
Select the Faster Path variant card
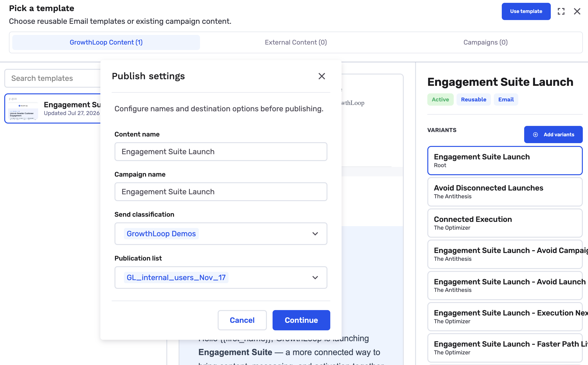(505, 348)
